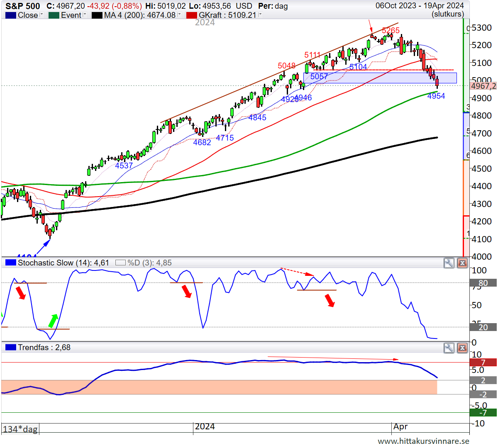This screenshot has width=498, height=448.
Task: Click the 5057 label in the blue zone
Action: (319, 76)
